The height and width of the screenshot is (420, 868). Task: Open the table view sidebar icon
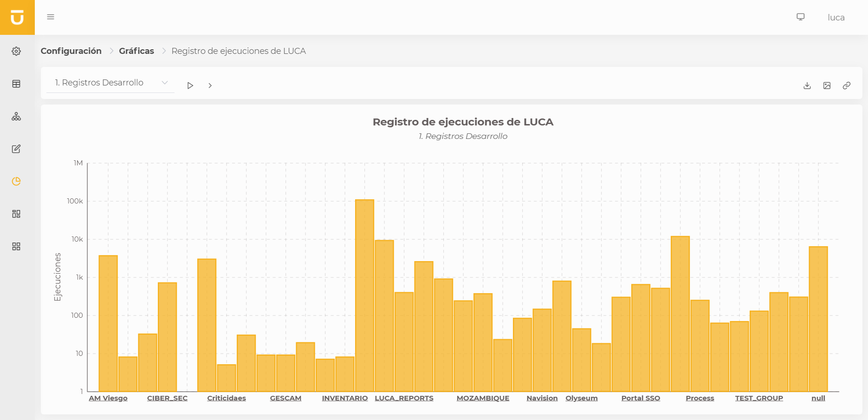click(x=16, y=84)
